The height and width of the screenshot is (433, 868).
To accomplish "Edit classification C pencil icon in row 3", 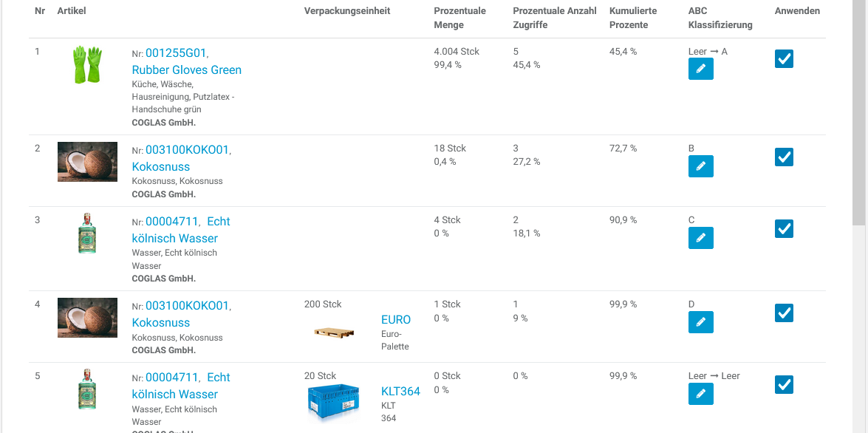I will (x=700, y=238).
